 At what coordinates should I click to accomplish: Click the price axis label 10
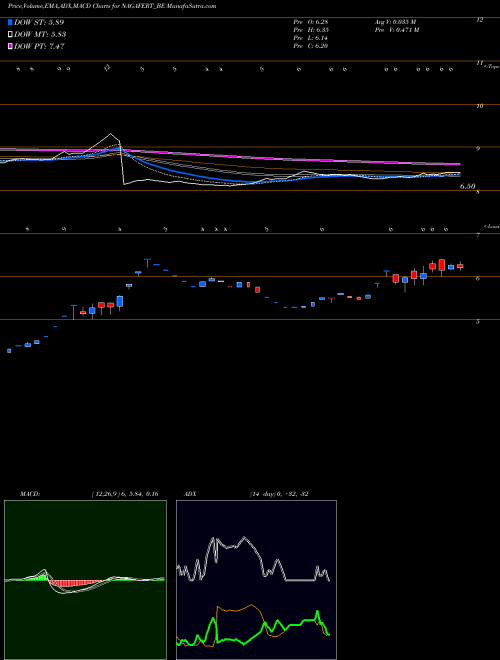(x=479, y=106)
